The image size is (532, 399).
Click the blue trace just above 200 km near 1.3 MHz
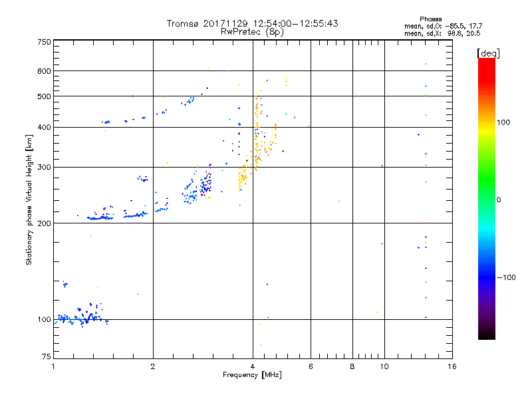coord(100,218)
